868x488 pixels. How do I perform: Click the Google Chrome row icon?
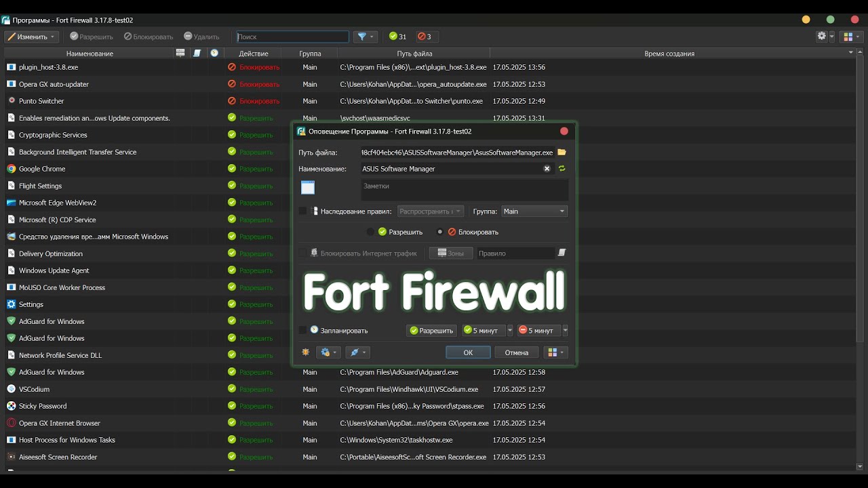coord(11,169)
